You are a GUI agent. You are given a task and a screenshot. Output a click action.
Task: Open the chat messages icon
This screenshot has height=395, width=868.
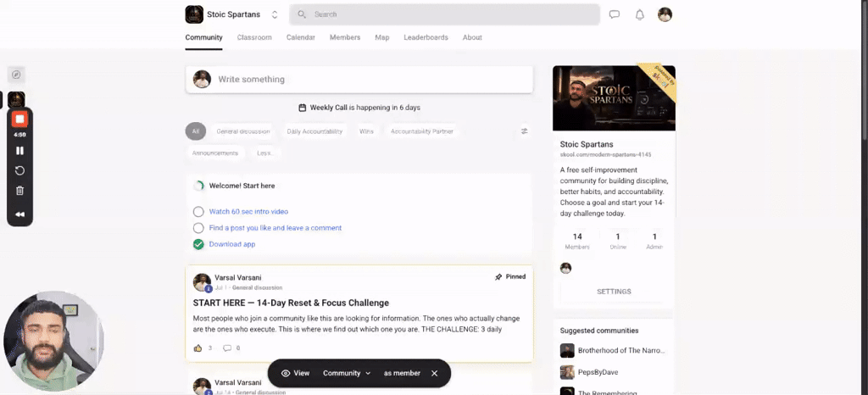614,14
